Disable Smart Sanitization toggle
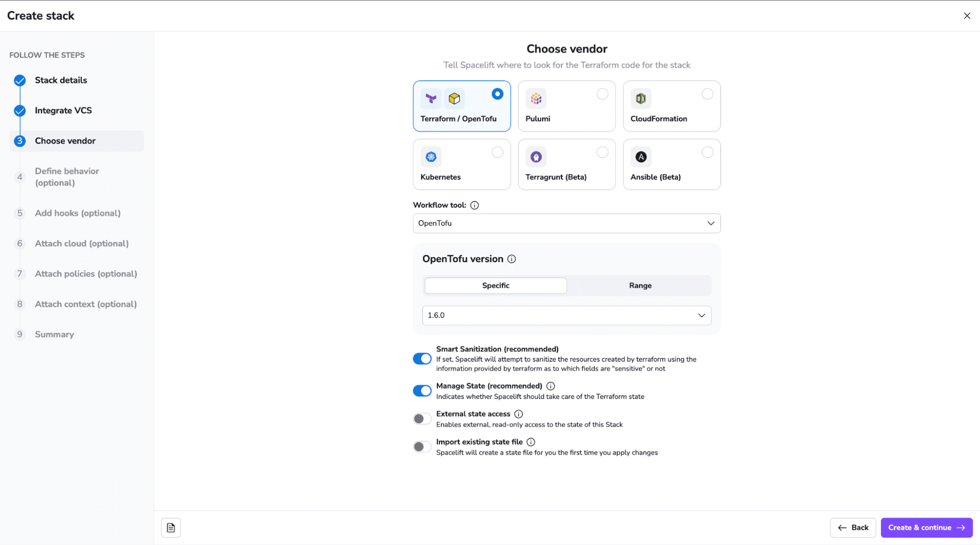 tap(422, 359)
